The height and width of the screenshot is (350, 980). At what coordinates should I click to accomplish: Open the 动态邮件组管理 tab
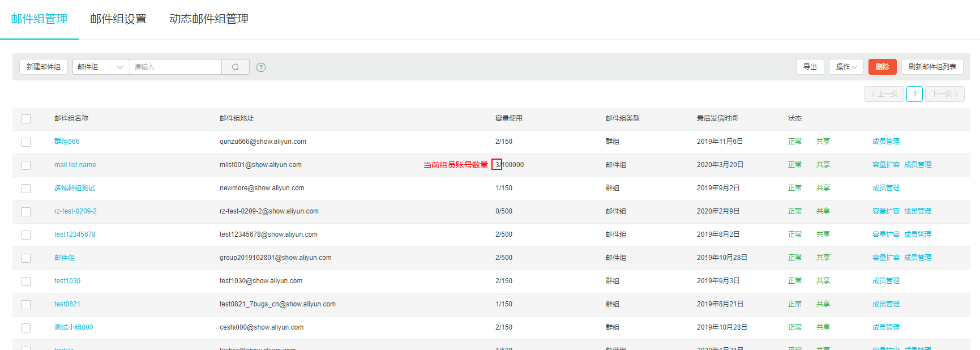[x=209, y=19]
